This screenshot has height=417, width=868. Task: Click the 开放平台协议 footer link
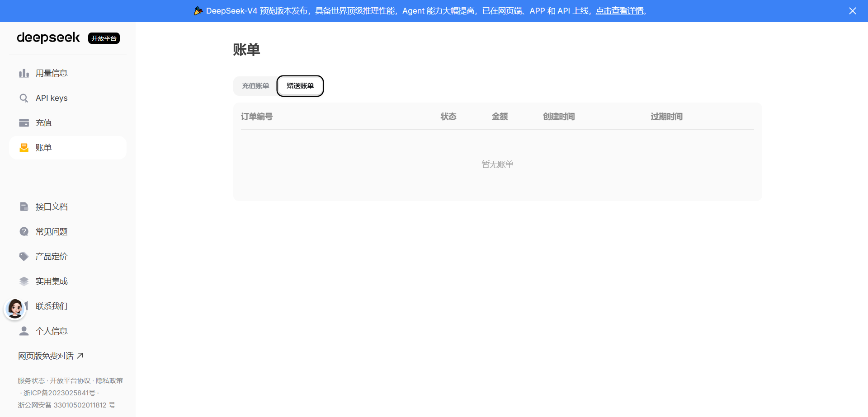point(70,381)
